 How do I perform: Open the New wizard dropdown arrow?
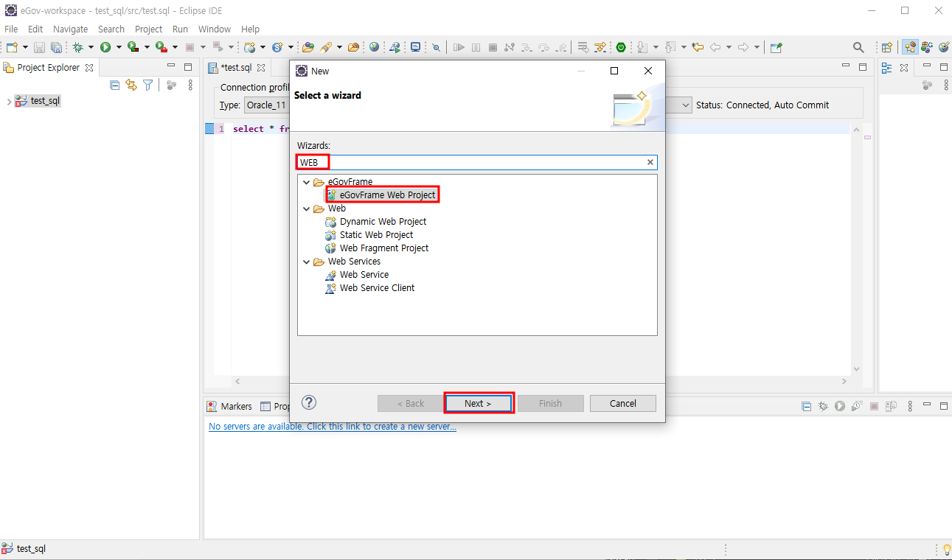(x=25, y=47)
